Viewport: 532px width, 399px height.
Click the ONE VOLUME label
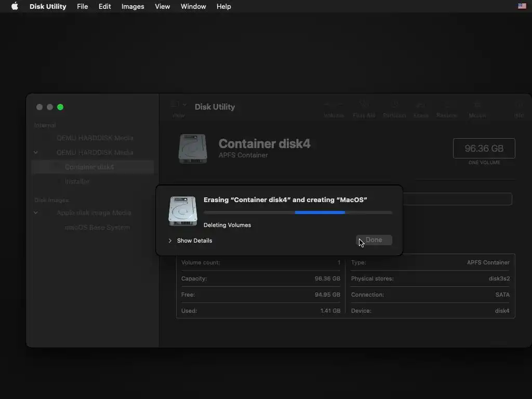point(484,163)
